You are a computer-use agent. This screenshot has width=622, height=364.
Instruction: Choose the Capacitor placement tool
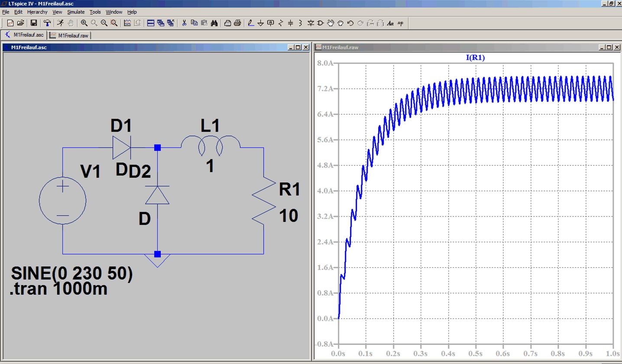(x=291, y=23)
